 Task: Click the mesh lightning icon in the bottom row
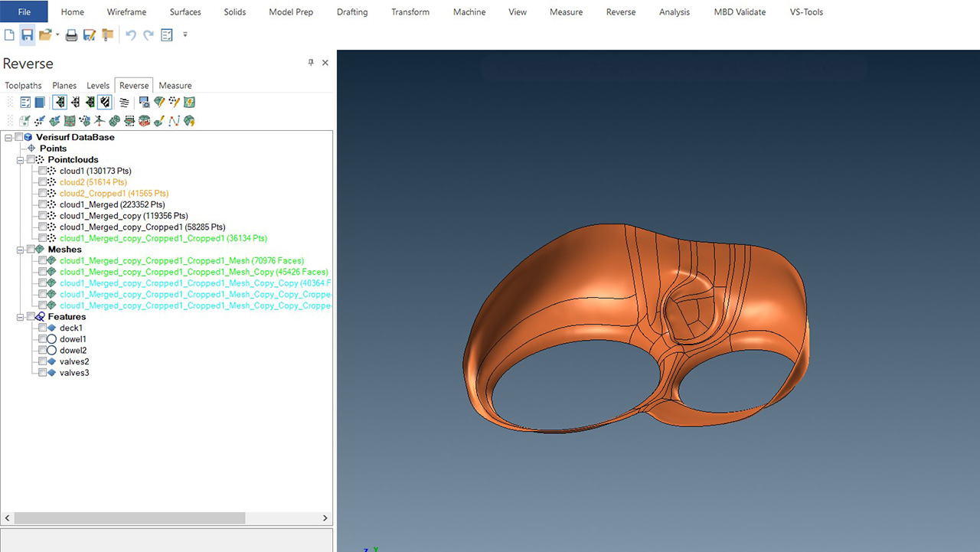(x=189, y=121)
